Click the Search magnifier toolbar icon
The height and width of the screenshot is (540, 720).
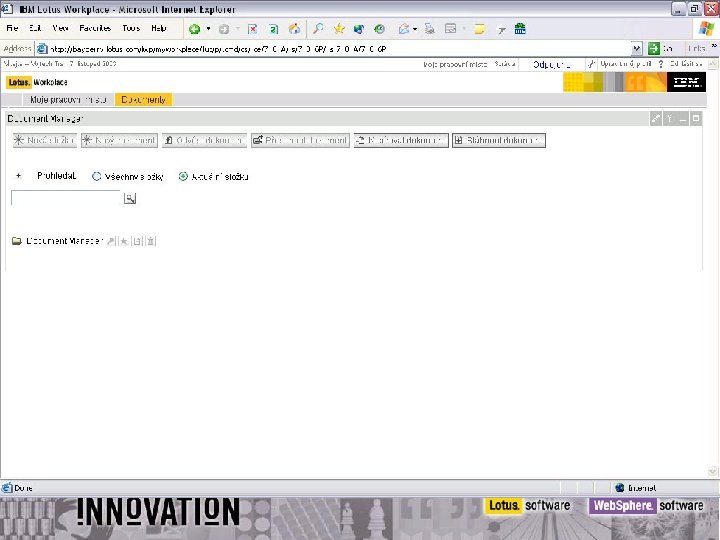tap(318, 29)
